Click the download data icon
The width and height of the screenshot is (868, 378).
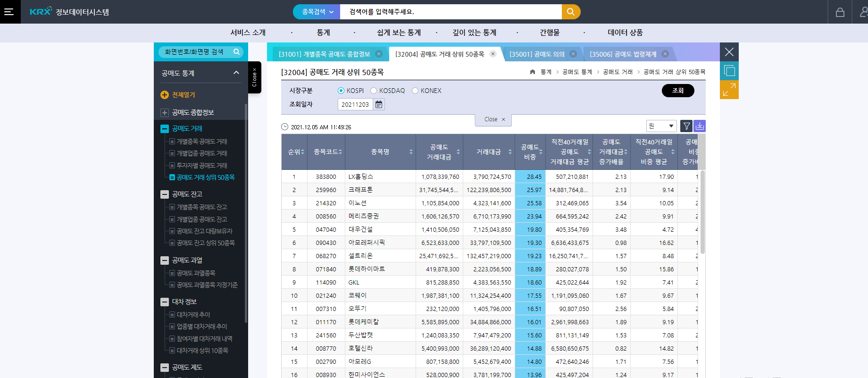point(700,126)
